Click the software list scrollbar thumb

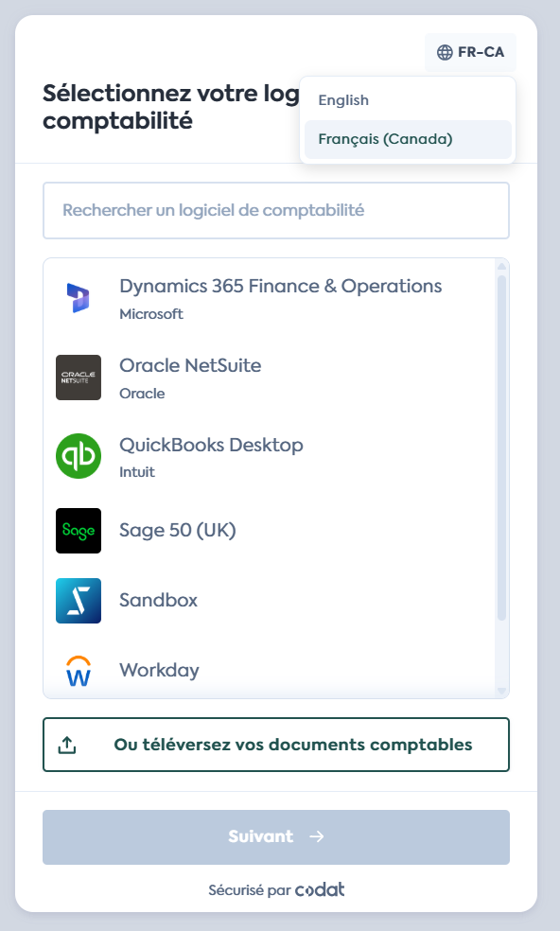[x=501, y=448]
